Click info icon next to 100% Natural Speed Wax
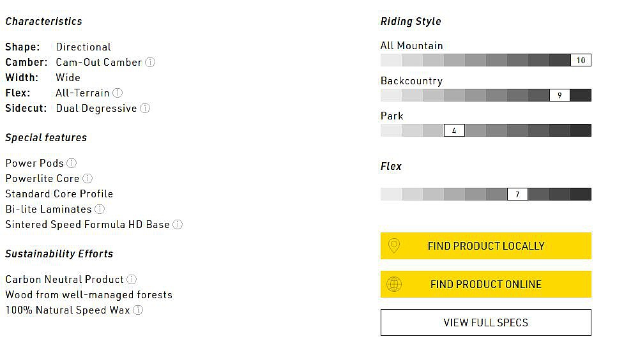Viewport: 624px width, 364px height. point(138,310)
